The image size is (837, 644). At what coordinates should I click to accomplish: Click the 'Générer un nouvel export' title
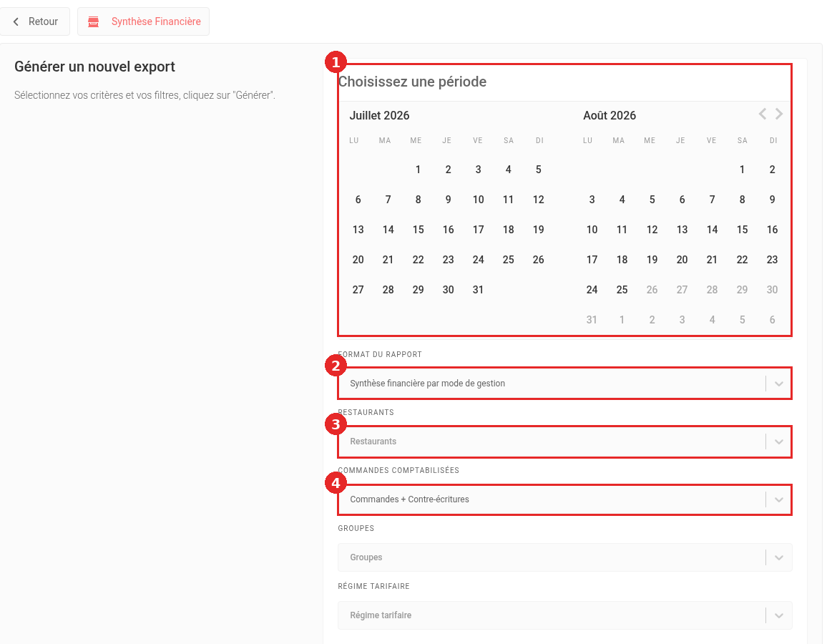pos(94,67)
